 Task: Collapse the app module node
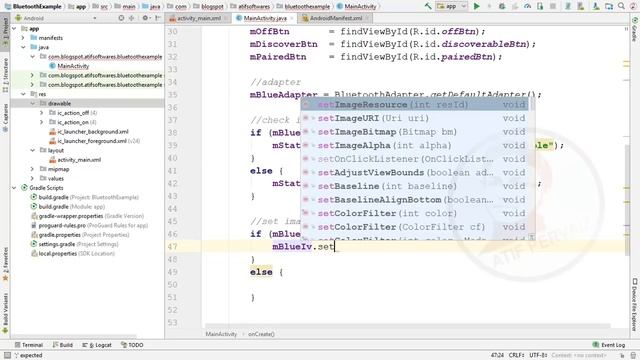point(14,29)
